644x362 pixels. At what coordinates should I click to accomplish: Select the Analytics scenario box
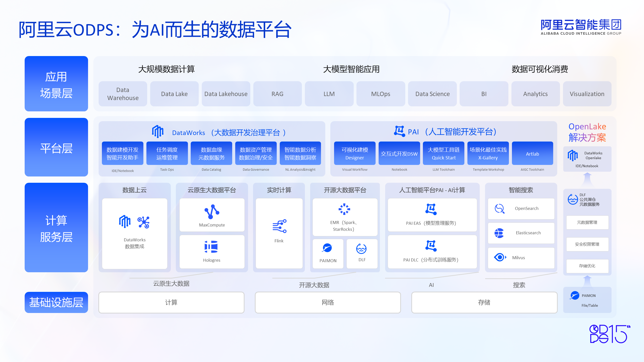[536, 94]
